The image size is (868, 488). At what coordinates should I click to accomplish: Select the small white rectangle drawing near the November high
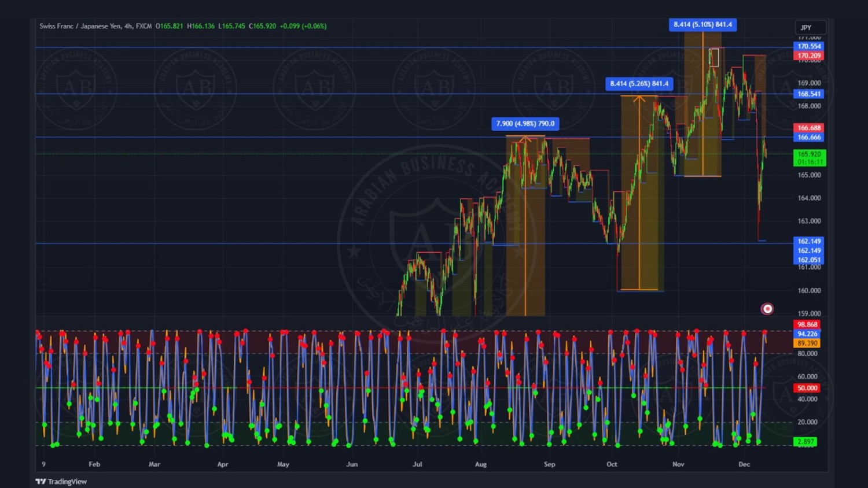(x=714, y=57)
